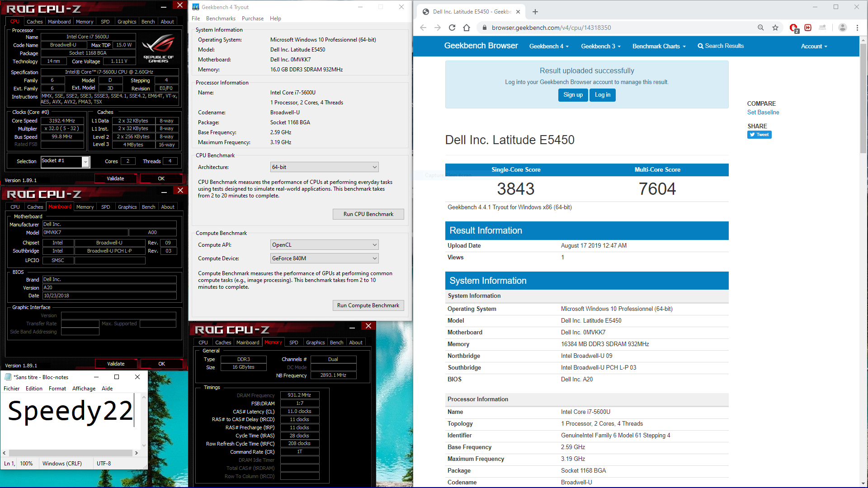This screenshot has height=488, width=868.
Task: Reload the Geekbench page
Action: click(x=452, y=28)
